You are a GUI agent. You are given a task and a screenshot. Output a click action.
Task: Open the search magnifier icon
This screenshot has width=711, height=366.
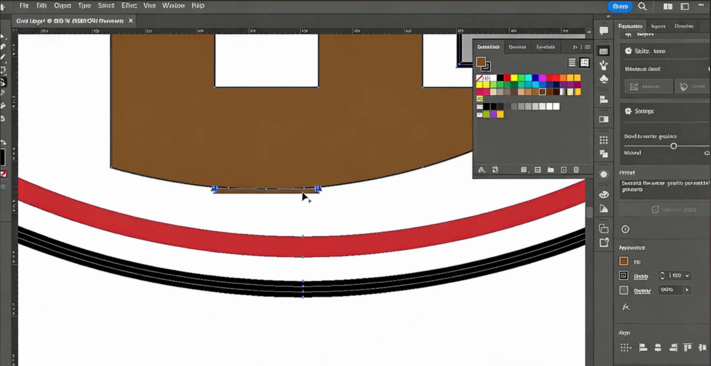coord(642,6)
